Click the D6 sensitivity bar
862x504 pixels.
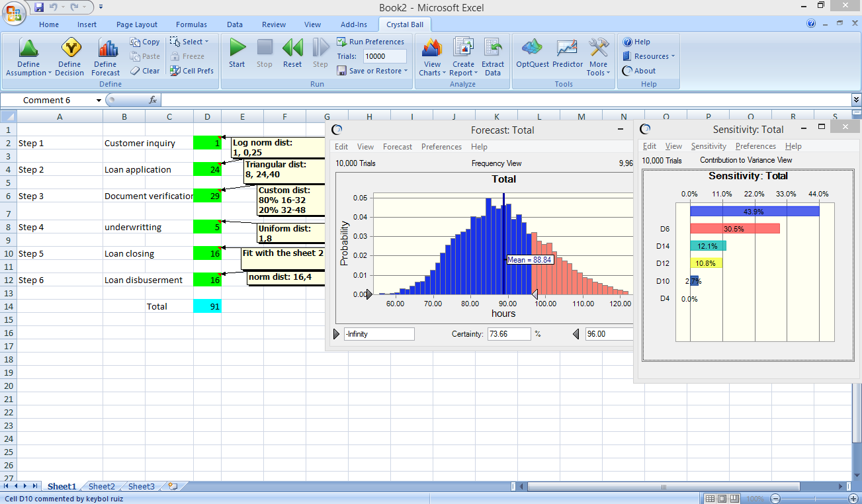[x=735, y=228]
